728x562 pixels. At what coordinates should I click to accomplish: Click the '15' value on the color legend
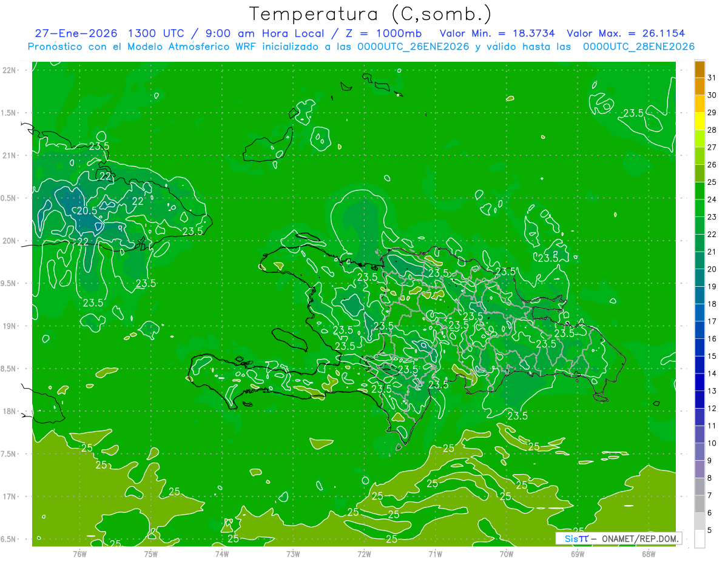pyautogui.click(x=712, y=356)
